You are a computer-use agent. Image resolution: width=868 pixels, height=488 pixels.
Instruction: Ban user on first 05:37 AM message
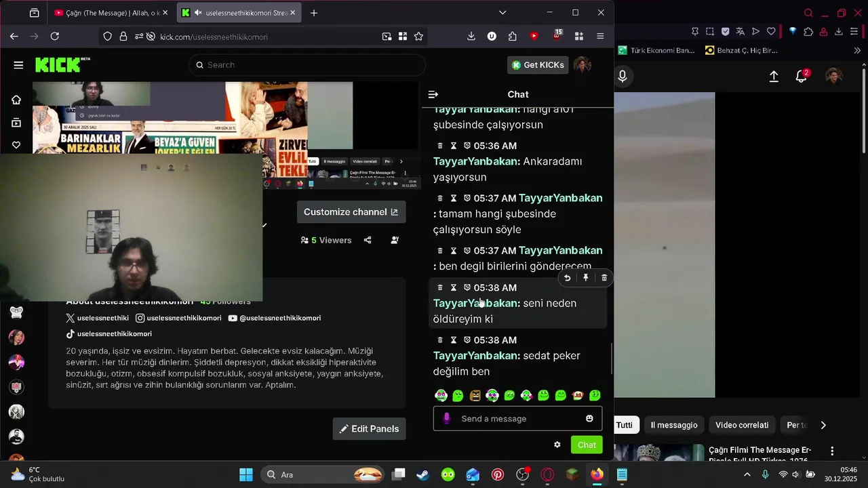click(x=467, y=199)
